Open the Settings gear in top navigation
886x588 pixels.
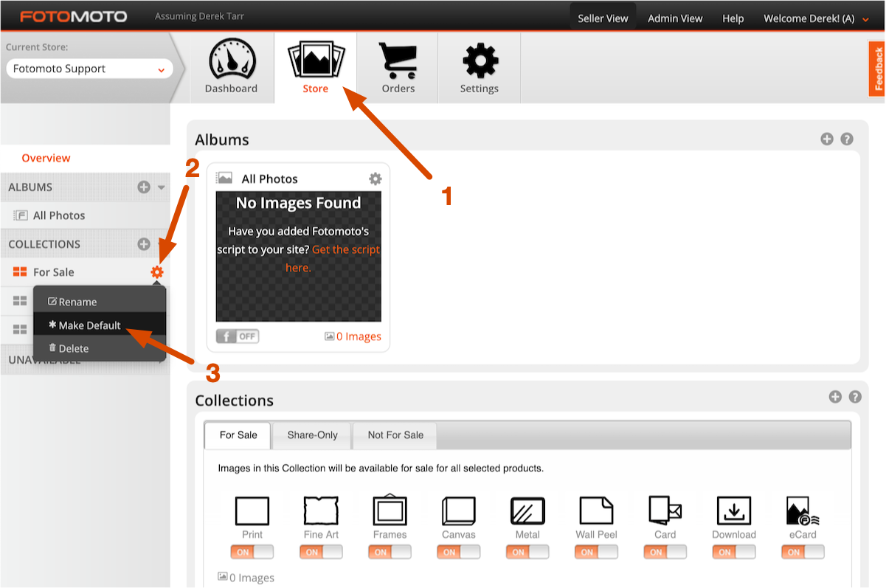[480, 60]
